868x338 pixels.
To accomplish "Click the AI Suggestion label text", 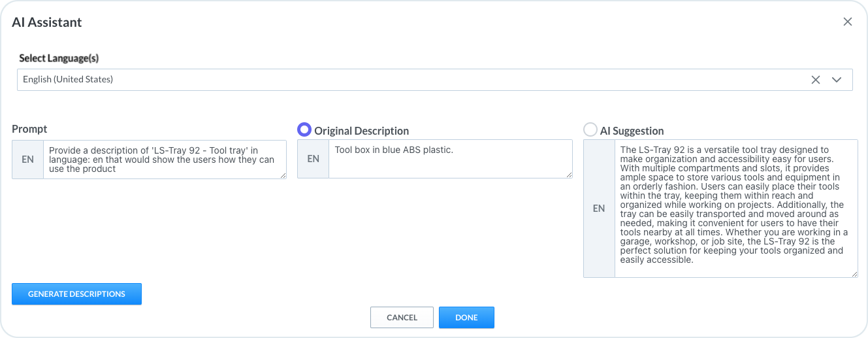I will click(x=632, y=131).
